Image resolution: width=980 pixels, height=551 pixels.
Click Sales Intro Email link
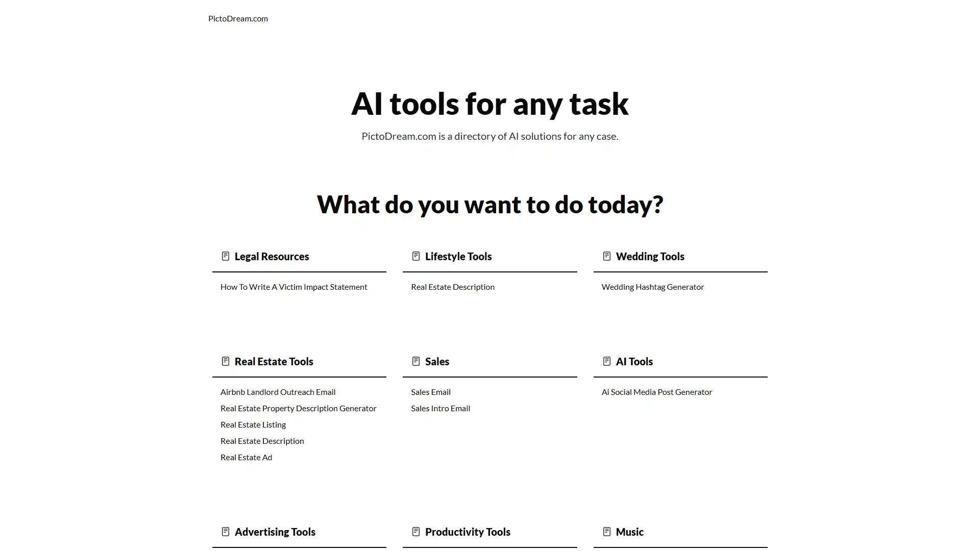(x=440, y=408)
